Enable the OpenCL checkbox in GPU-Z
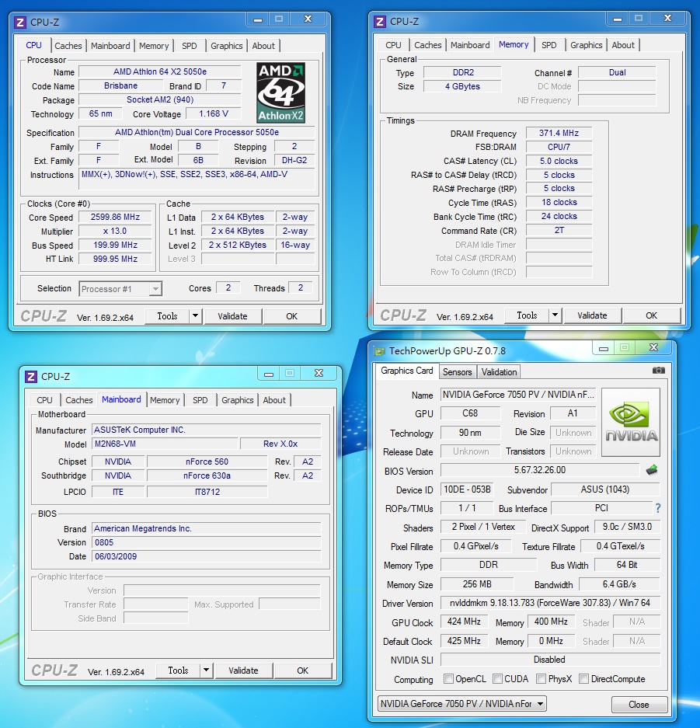This screenshot has height=728, width=700. [448, 679]
